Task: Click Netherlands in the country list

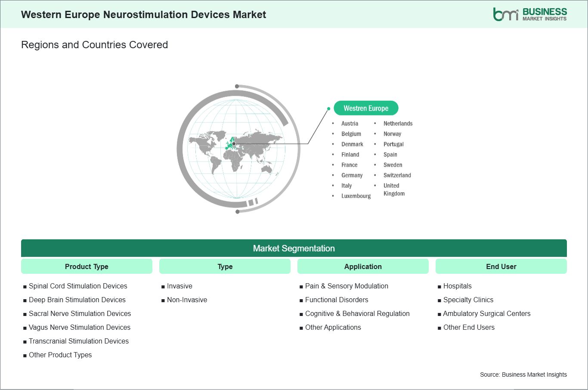Action: tap(398, 124)
